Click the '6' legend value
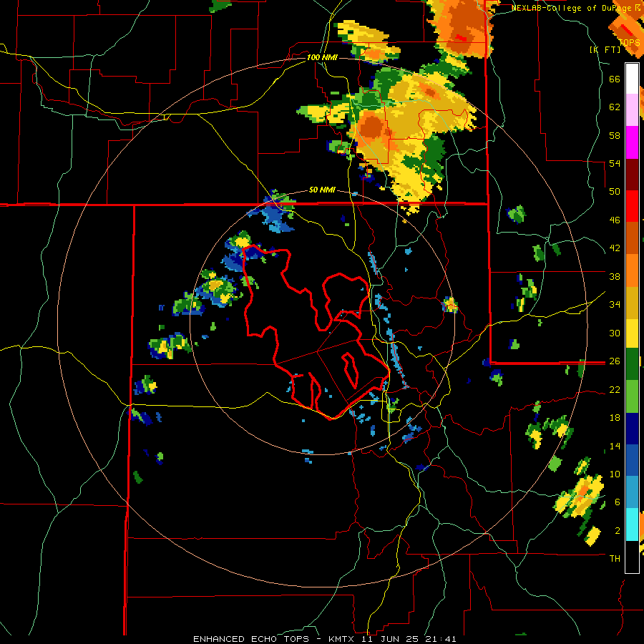The image size is (644, 644). 618,502
